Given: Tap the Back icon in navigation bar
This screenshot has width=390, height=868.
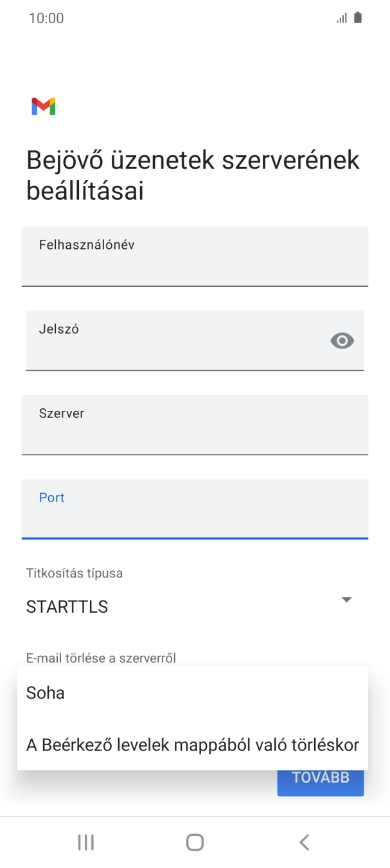Looking at the screenshot, I should coord(304,841).
